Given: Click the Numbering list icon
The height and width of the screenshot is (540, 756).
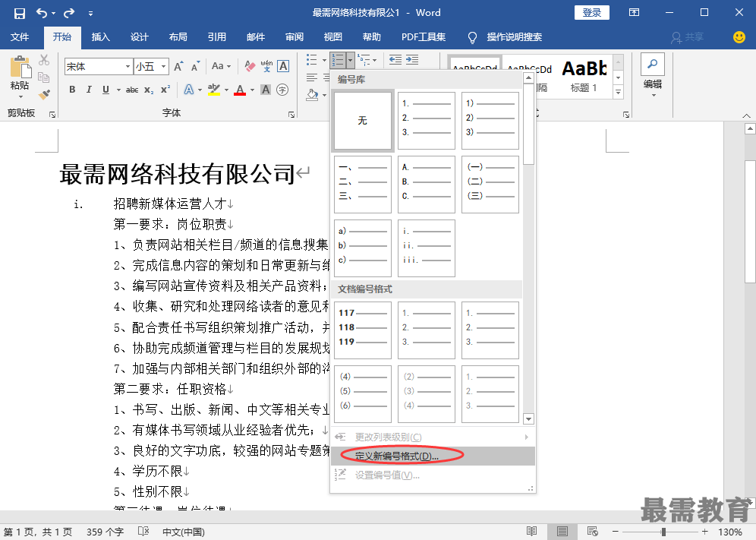Looking at the screenshot, I should 337,60.
